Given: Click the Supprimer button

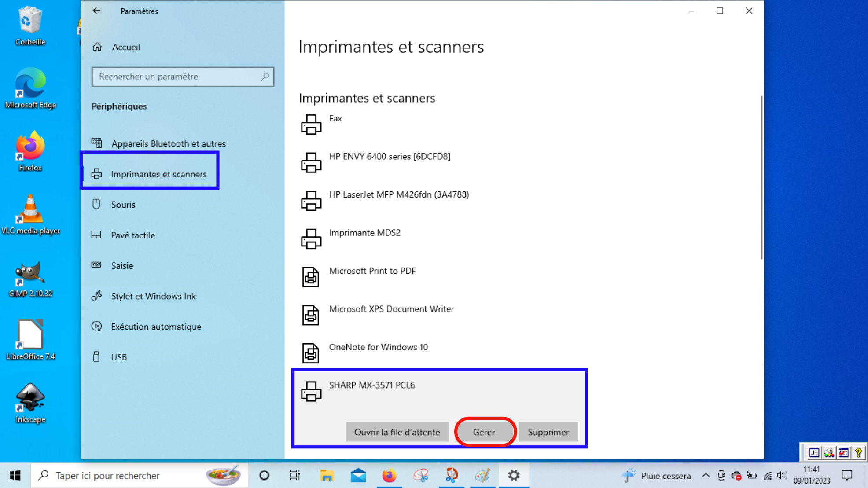Looking at the screenshot, I should click(x=548, y=432).
